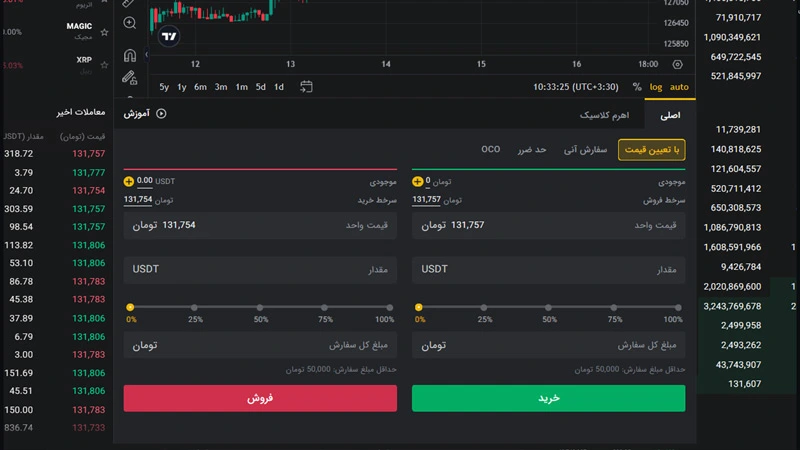This screenshot has height=450, width=800.
Task: Select سفارش آنی order type
Action: [x=585, y=149]
